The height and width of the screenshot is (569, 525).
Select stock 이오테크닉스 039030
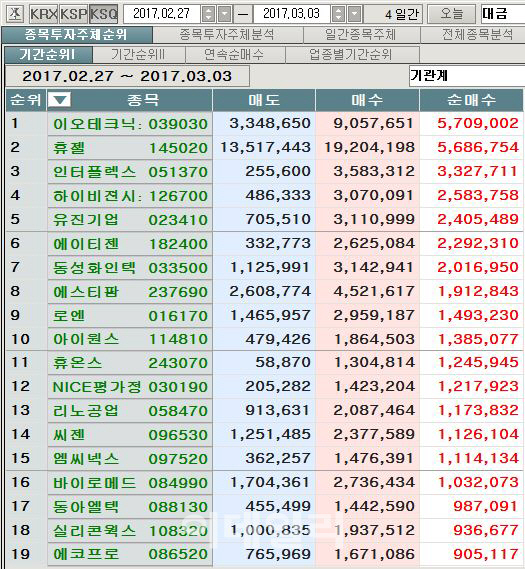(130, 124)
